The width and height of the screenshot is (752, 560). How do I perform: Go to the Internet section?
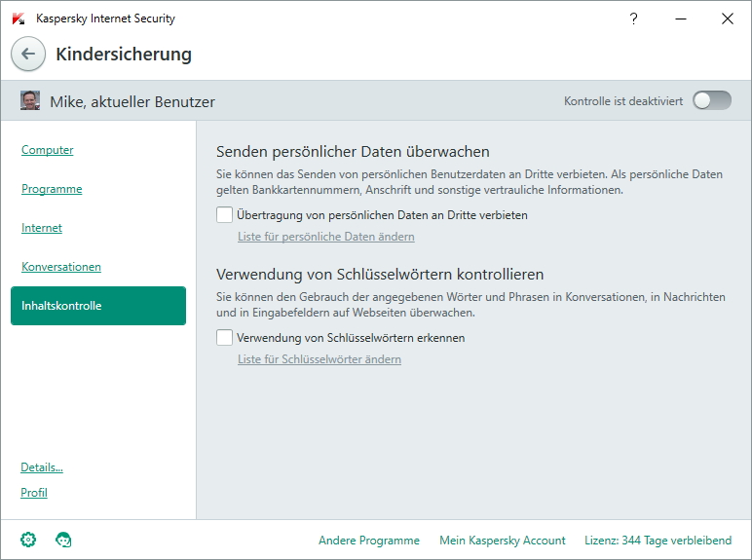click(41, 228)
